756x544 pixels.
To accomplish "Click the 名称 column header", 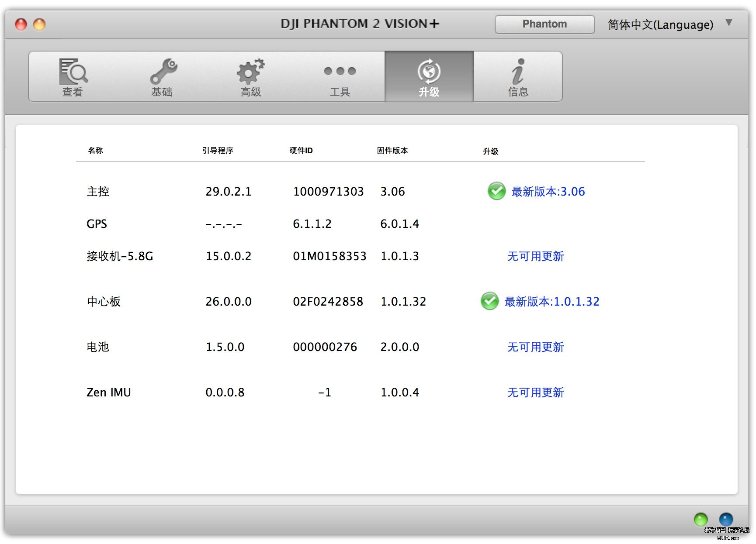I will [x=95, y=151].
